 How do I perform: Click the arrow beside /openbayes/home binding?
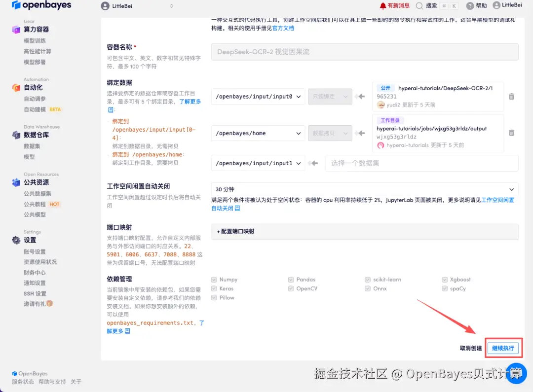361,133
